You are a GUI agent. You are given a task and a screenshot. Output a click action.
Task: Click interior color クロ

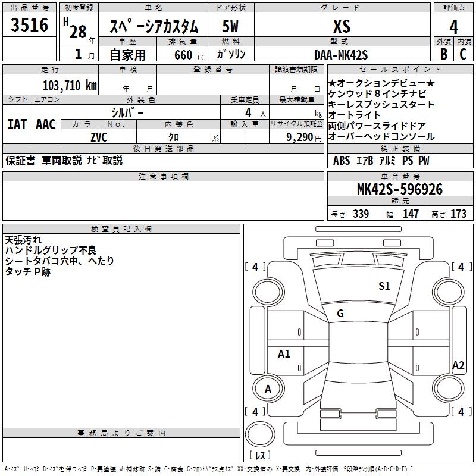[x=174, y=137]
